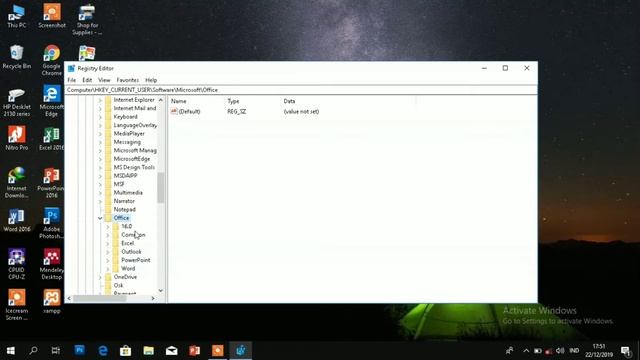Open Microsoft Store taskbar icon

[x=125, y=350]
